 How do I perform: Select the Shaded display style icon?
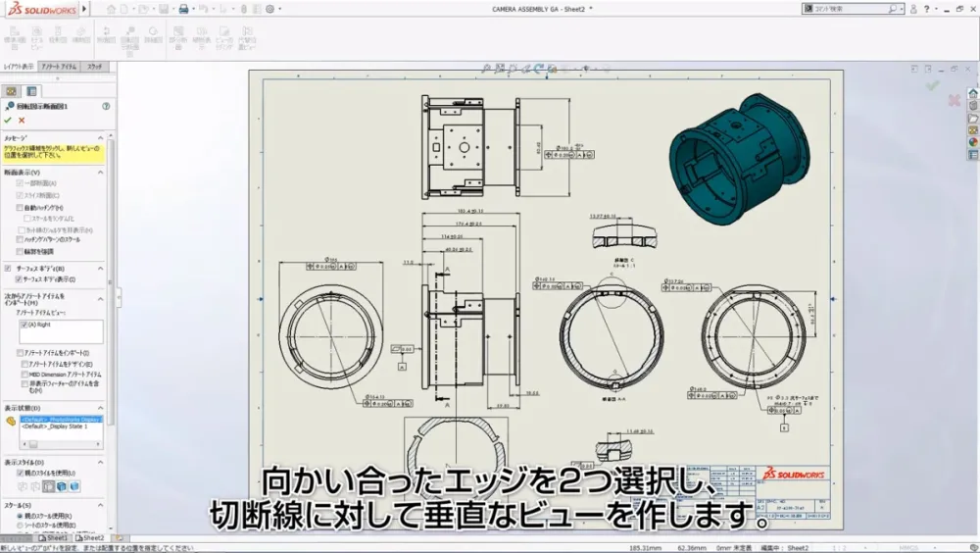[74, 486]
